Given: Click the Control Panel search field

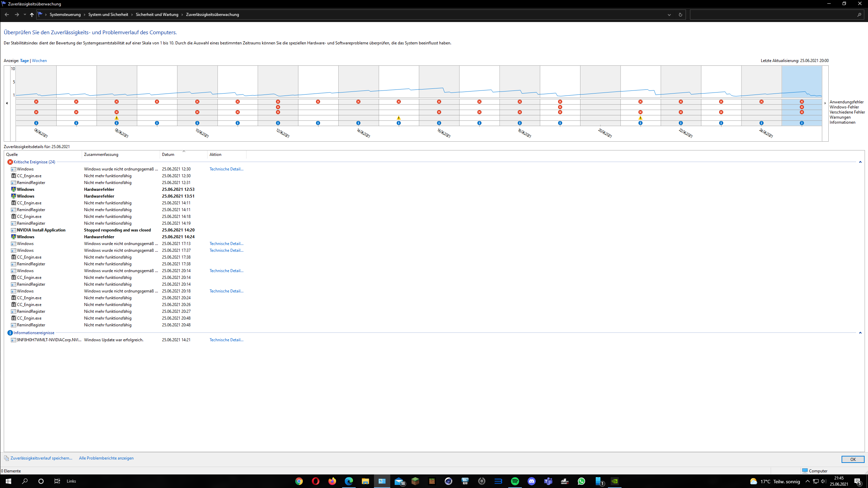Looking at the screenshot, I should [x=773, y=15].
